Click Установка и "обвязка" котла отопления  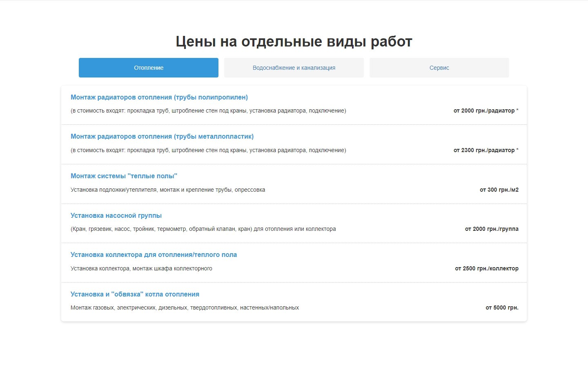135,294
